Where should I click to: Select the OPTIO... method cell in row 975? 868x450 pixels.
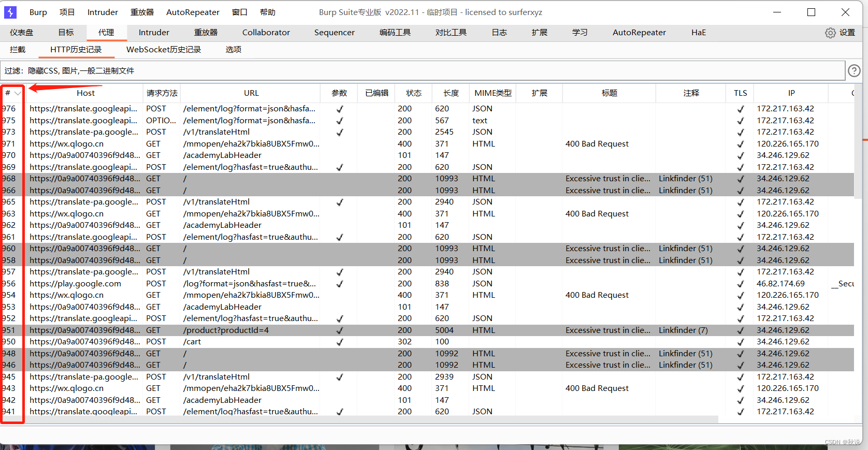[x=161, y=121]
